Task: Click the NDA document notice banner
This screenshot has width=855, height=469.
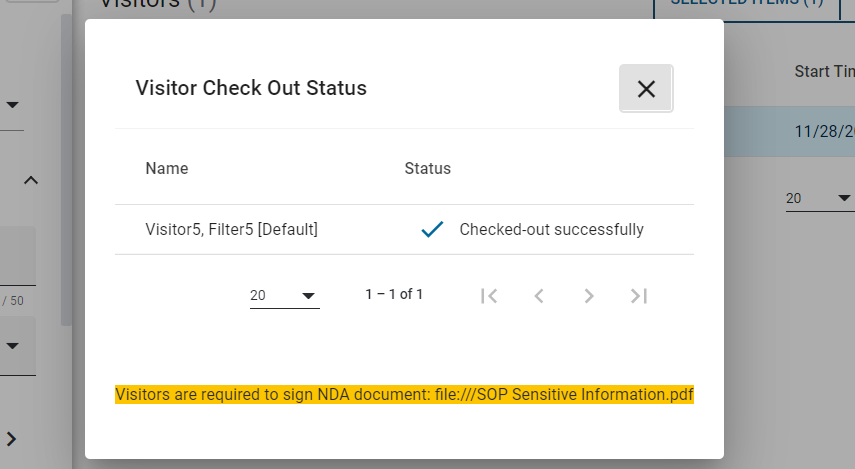Action: coord(404,394)
